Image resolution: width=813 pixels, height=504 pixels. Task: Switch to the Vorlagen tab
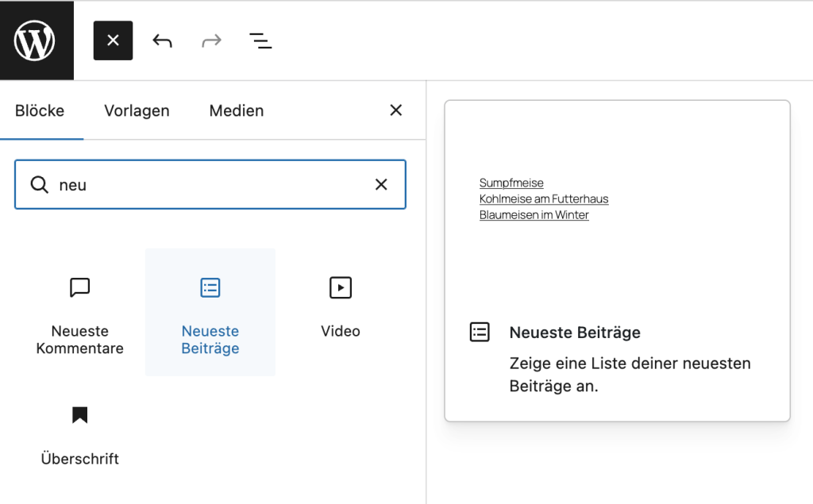tap(136, 110)
